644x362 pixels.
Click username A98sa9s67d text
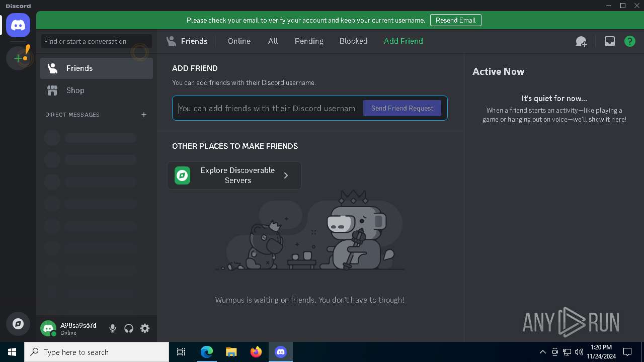[x=78, y=325]
